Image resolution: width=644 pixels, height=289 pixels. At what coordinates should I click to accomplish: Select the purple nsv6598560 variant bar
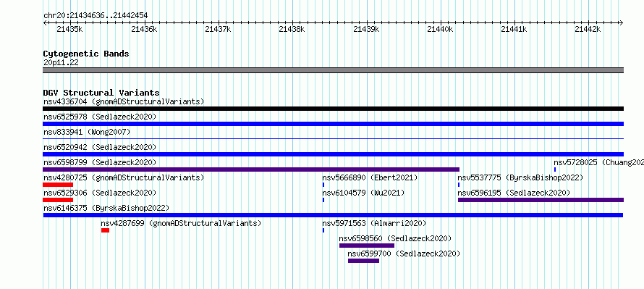[367, 246]
